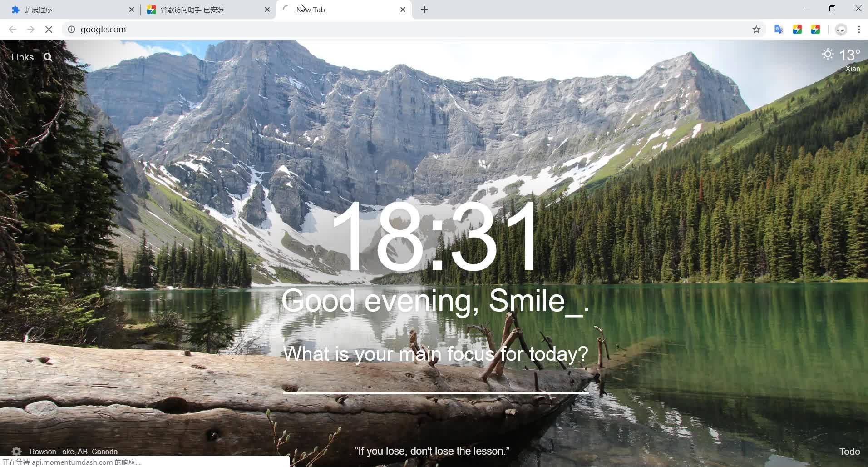Open Momentum search magnifier icon

pyautogui.click(x=48, y=57)
